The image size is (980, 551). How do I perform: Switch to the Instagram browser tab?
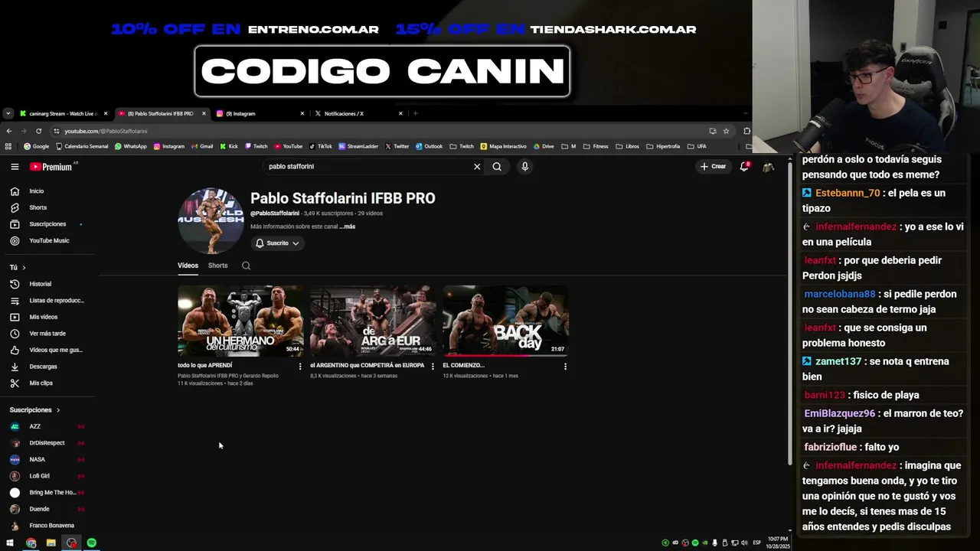tap(260, 113)
